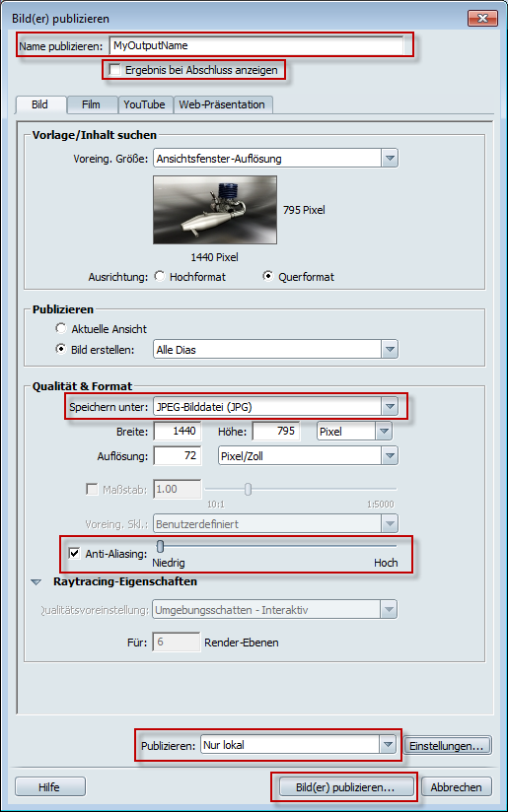Uncheck the Anti-Aliasing checkbox
Screen dimensions: 508x812
(x=75, y=554)
